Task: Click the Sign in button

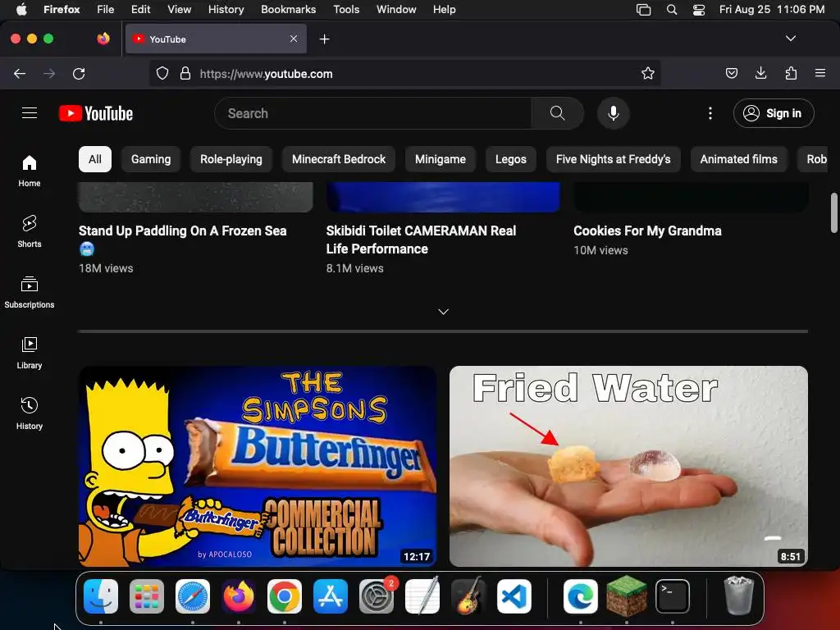Action: pos(774,113)
